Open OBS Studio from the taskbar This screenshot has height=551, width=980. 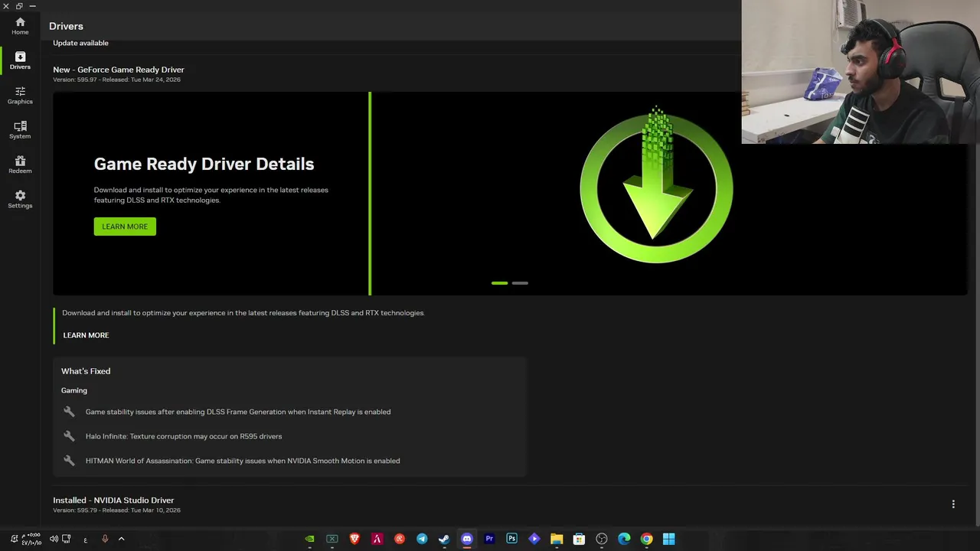(x=602, y=539)
